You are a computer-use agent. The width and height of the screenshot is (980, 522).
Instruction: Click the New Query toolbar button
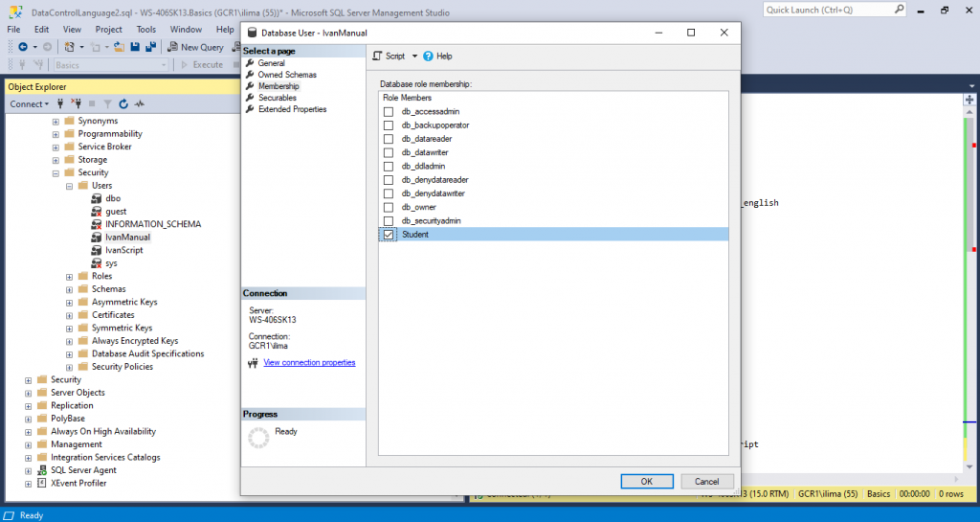tap(195, 47)
